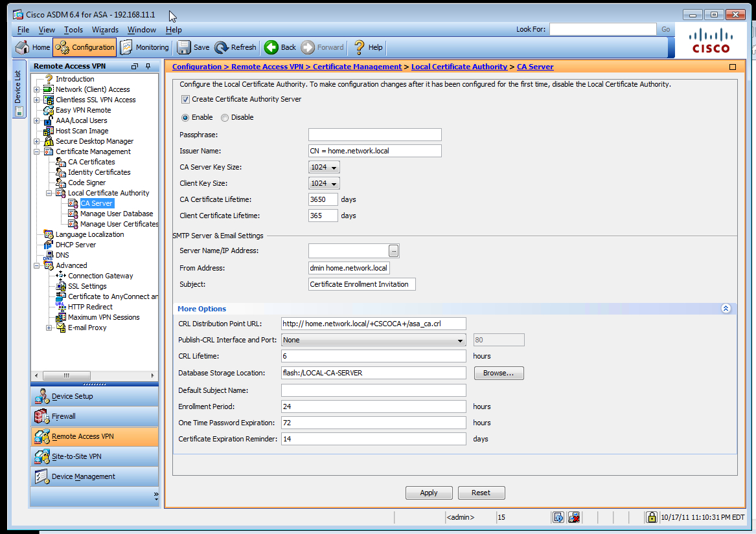Click the lock icon in status bar
Screen dimensions: 756x534
[651, 517]
